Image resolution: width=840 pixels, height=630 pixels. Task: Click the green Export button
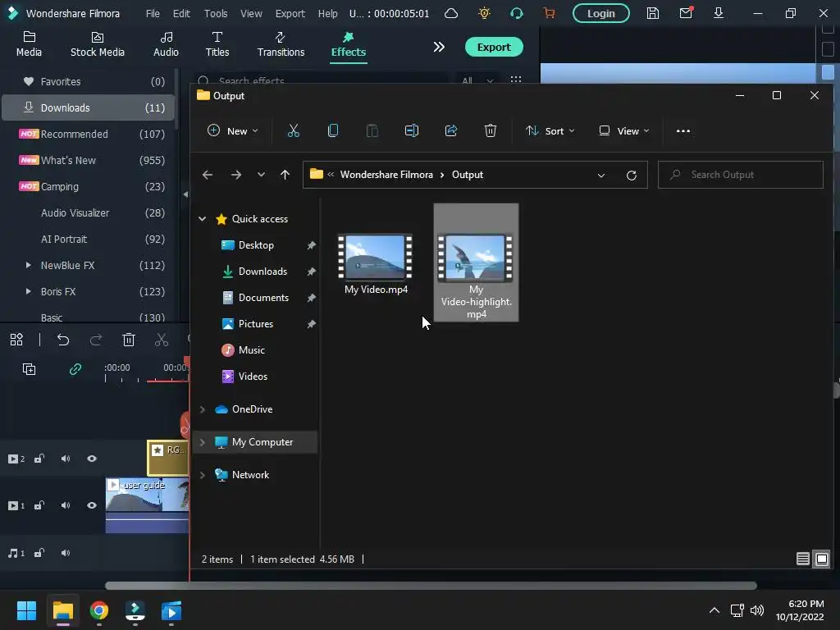click(x=493, y=47)
